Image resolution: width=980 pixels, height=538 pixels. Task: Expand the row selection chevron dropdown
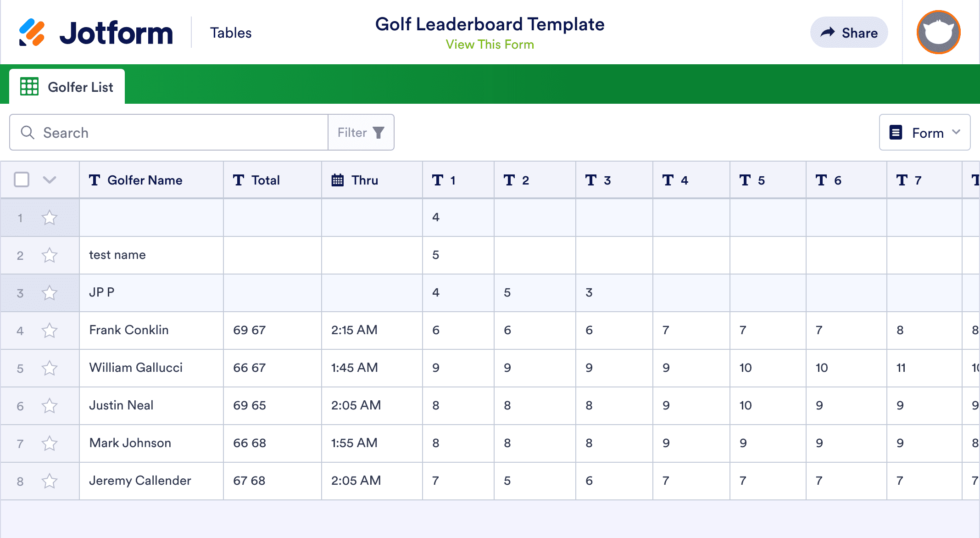tap(50, 179)
